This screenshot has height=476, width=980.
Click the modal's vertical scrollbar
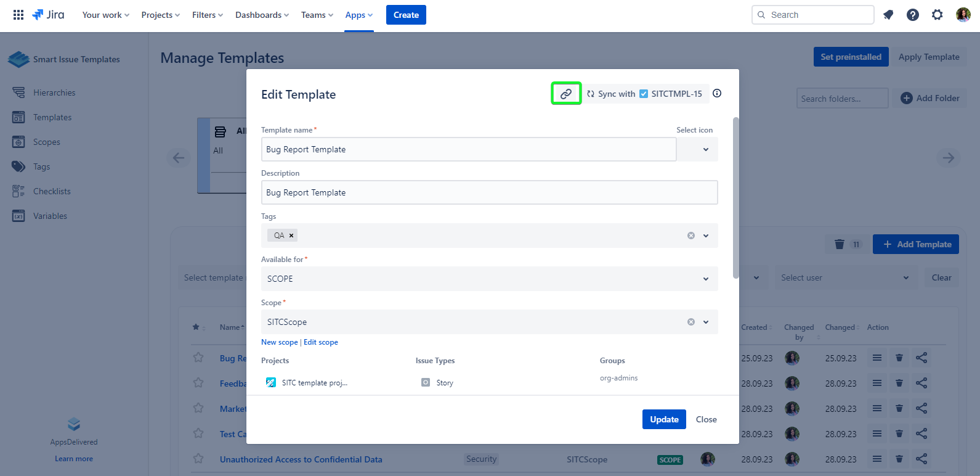[x=735, y=197]
